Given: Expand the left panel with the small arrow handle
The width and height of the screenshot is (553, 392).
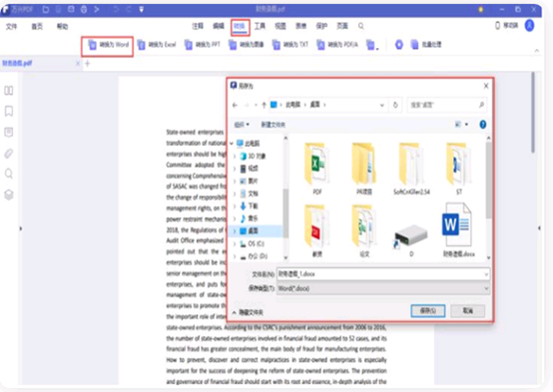Looking at the screenshot, I should point(21,228).
